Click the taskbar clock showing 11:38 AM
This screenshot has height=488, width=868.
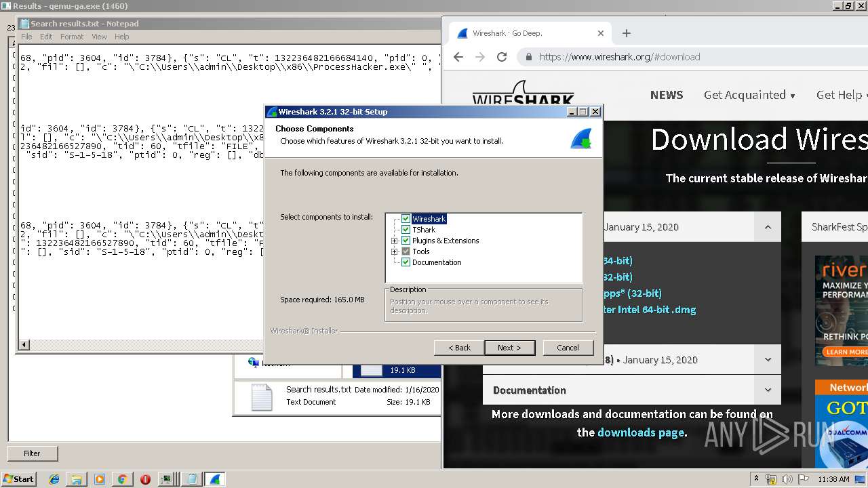833,479
